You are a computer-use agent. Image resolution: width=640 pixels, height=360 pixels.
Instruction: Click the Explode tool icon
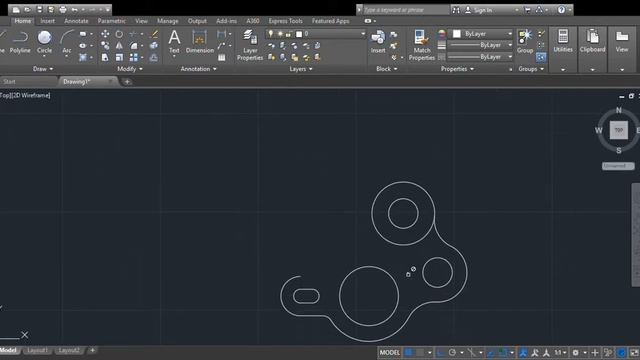(154, 46)
